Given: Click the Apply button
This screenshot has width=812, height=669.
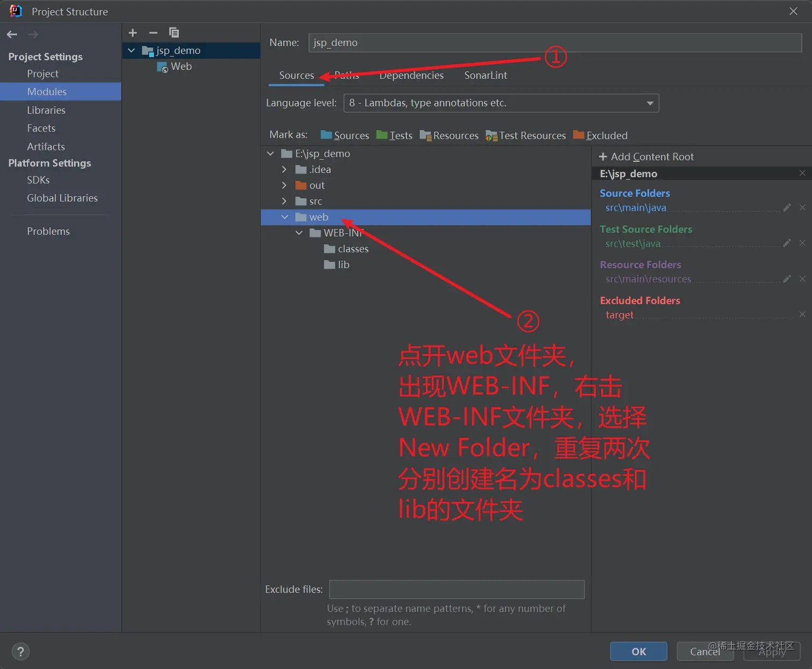Looking at the screenshot, I should click(x=772, y=651).
